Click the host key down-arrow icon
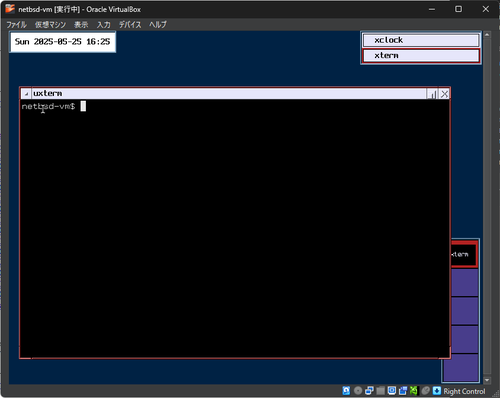 [437, 391]
